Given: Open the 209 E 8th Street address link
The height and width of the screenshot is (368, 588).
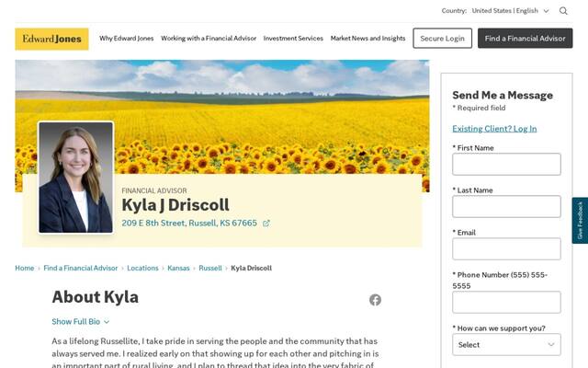Looking at the screenshot, I should click(x=189, y=223).
